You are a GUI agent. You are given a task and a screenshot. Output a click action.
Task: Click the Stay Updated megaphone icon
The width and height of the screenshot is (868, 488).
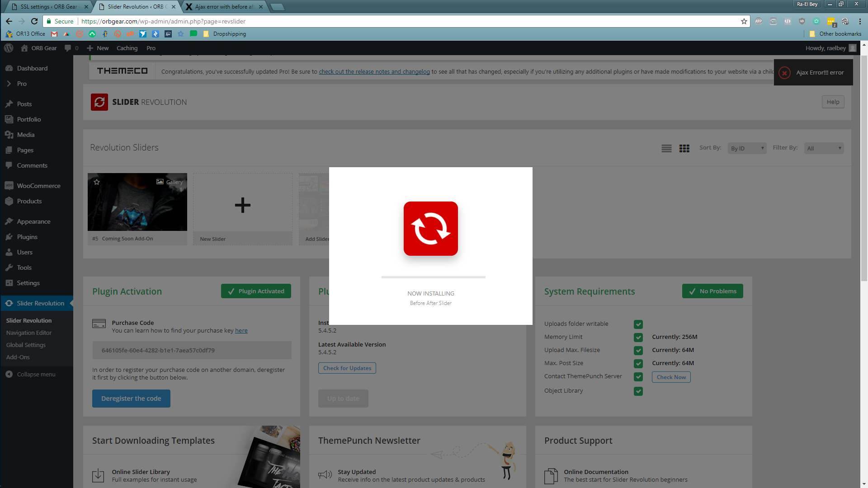[x=325, y=475]
